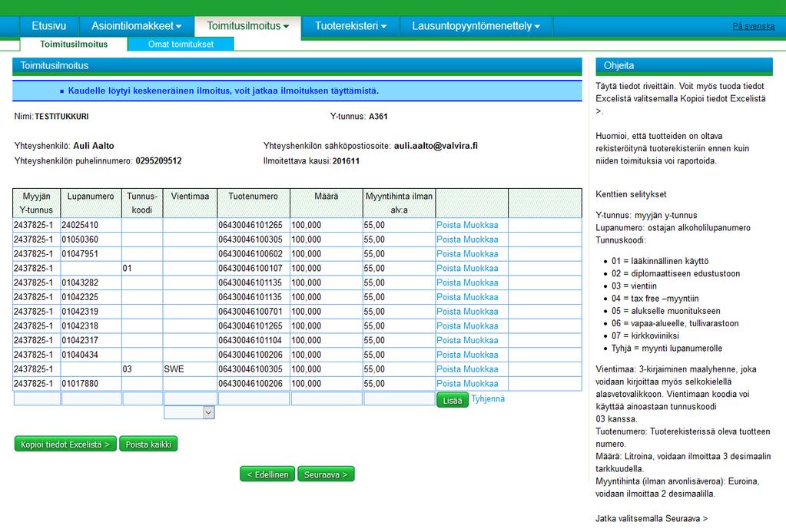
Task: Click the Y-tunnus value A361
Action: pos(378,116)
